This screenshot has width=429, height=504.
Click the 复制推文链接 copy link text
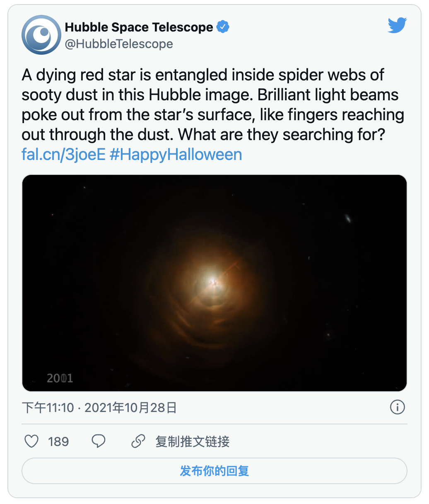[193, 441]
